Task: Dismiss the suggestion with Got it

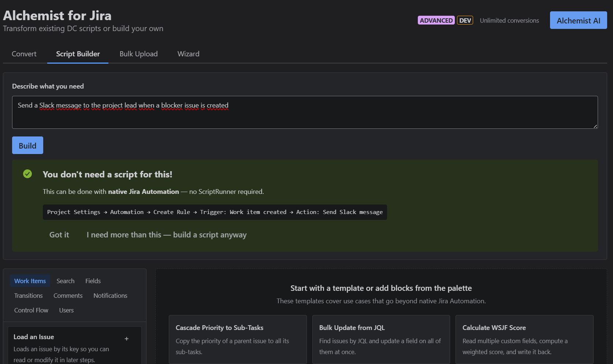Action: click(x=59, y=235)
